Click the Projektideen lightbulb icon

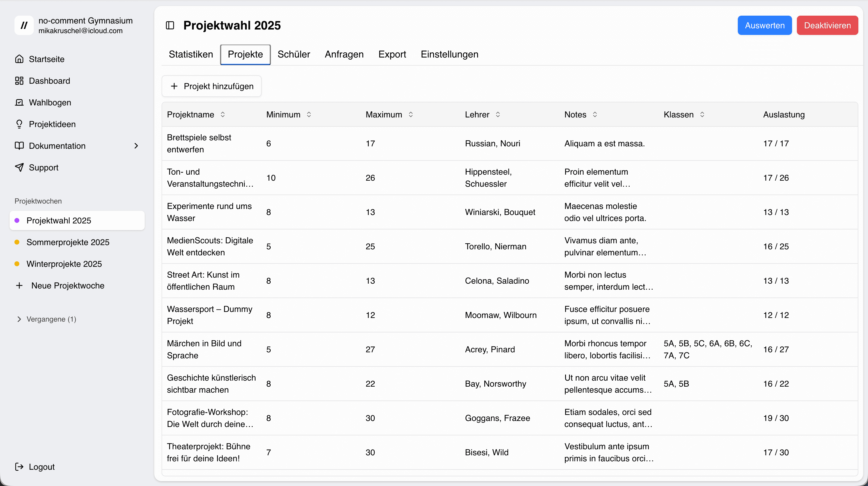click(x=19, y=124)
